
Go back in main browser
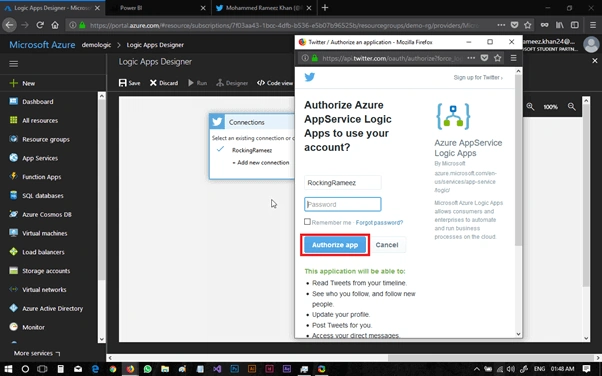point(9,25)
